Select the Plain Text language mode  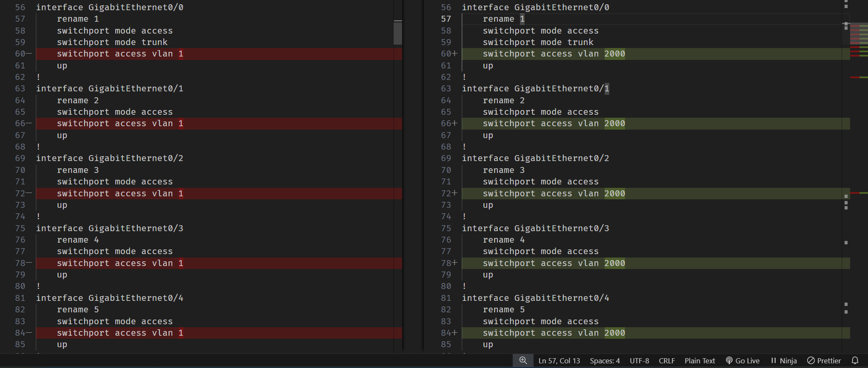pyautogui.click(x=700, y=361)
